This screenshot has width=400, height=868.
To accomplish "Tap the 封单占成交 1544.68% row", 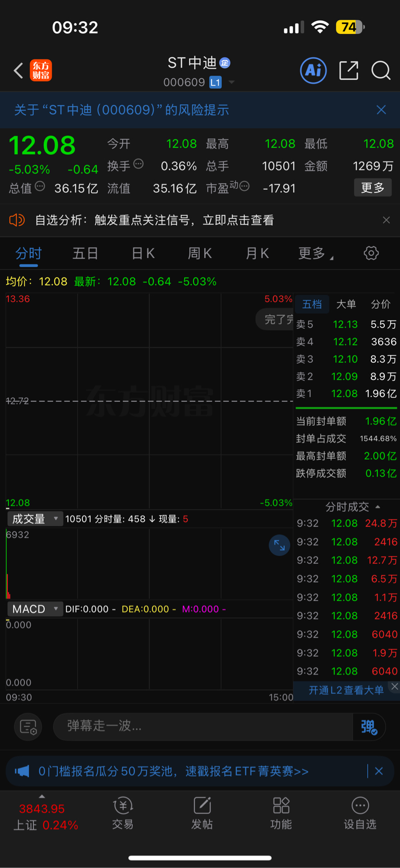I will coord(346,438).
